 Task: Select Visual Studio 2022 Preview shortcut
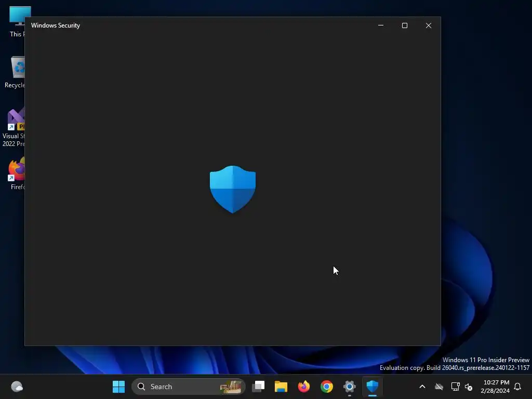pos(14,128)
